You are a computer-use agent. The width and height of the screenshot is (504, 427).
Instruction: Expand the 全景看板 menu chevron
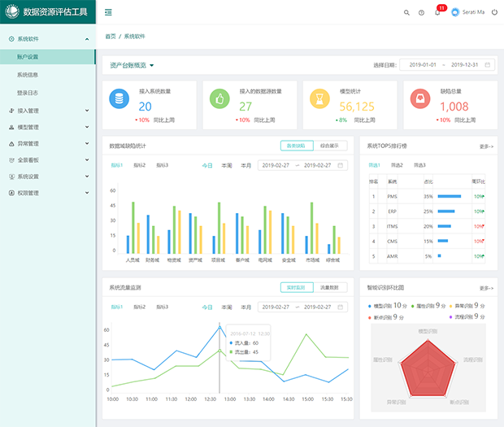(x=87, y=159)
